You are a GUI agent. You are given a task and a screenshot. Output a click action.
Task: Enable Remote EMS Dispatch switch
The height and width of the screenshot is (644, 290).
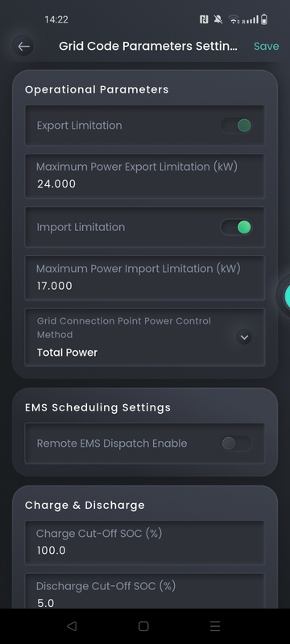(x=237, y=444)
